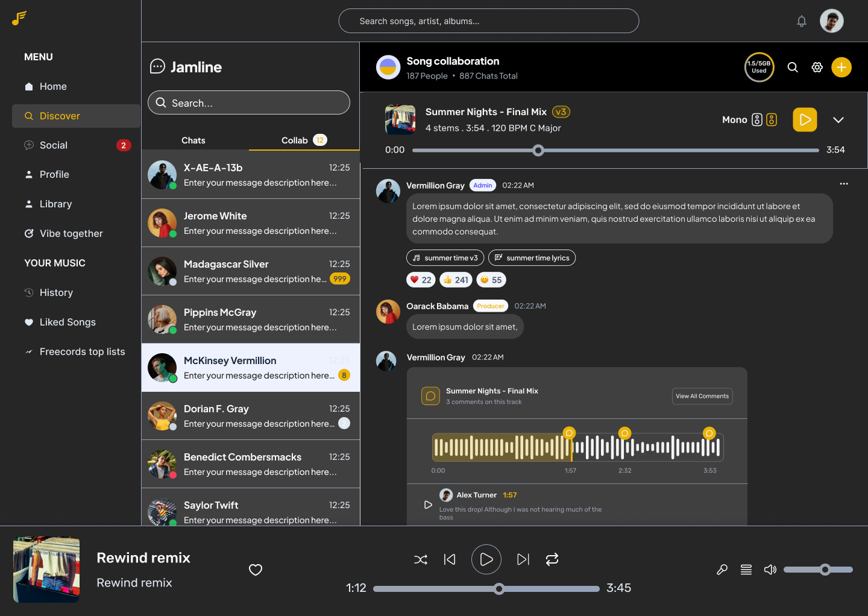Open the three-dot message options menu
The width and height of the screenshot is (868, 616).
click(844, 184)
